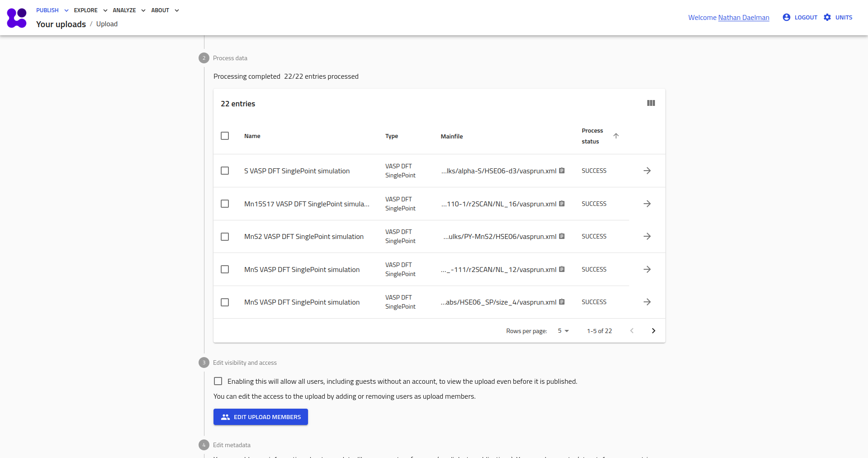Go to next page of entries
This screenshot has height=458, width=868.
coord(653,331)
